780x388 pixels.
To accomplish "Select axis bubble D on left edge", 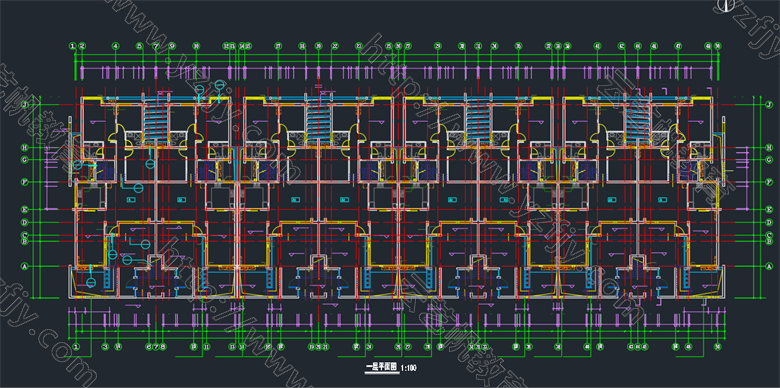I will [23, 222].
